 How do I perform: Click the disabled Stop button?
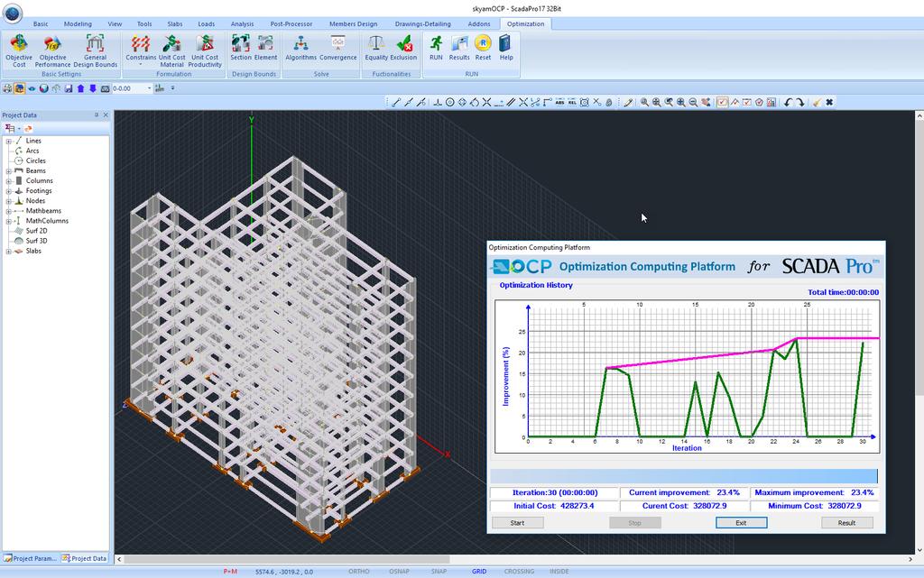point(634,523)
